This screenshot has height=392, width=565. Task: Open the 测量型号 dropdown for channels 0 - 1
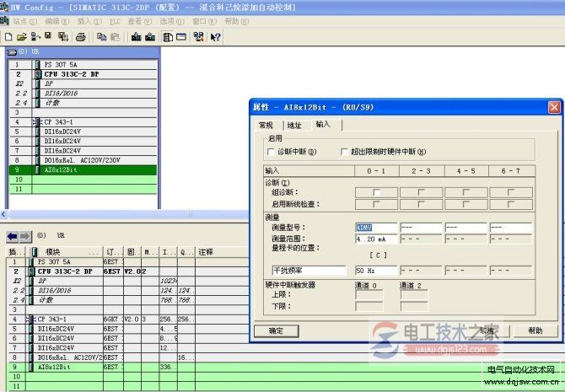pyautogui.click(x=376, y=228)
